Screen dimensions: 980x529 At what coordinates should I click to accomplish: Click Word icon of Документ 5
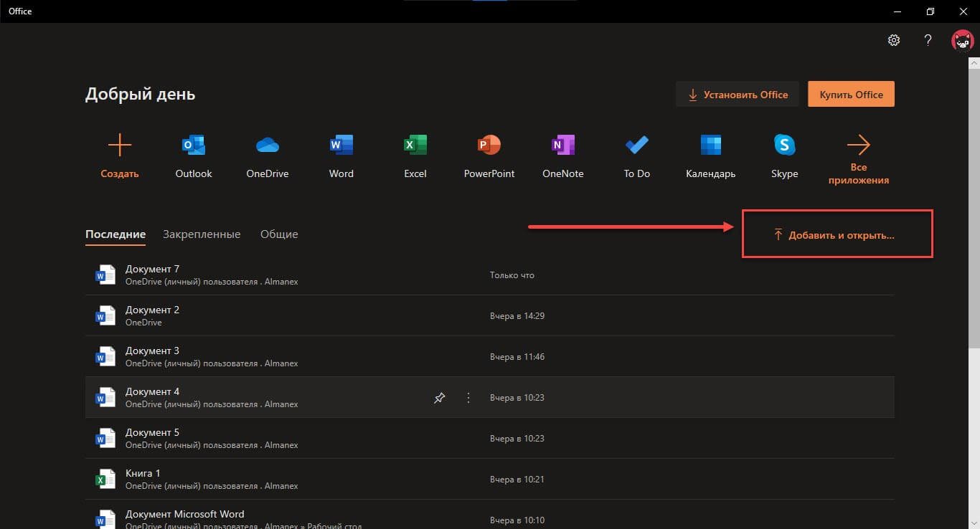coord(105,439)
